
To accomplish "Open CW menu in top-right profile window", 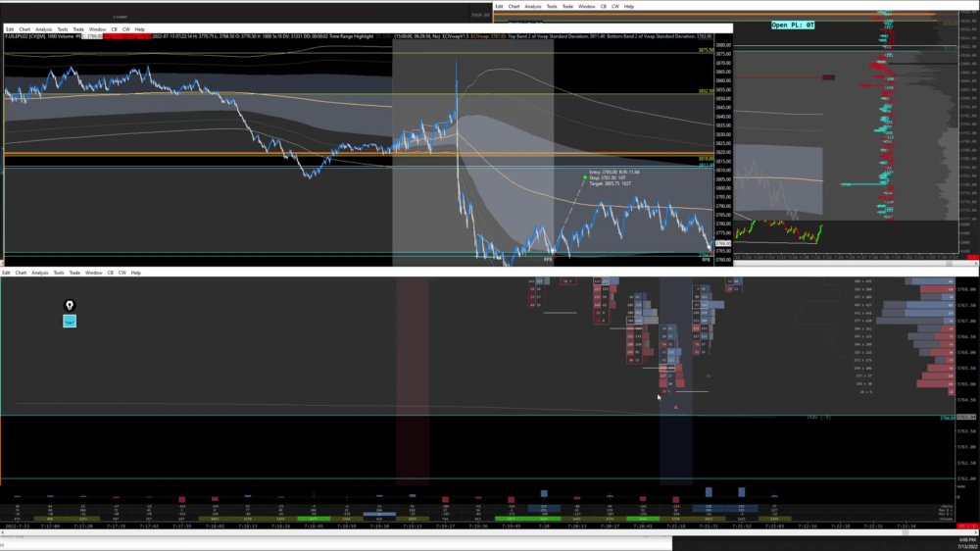I will point(615,6).
